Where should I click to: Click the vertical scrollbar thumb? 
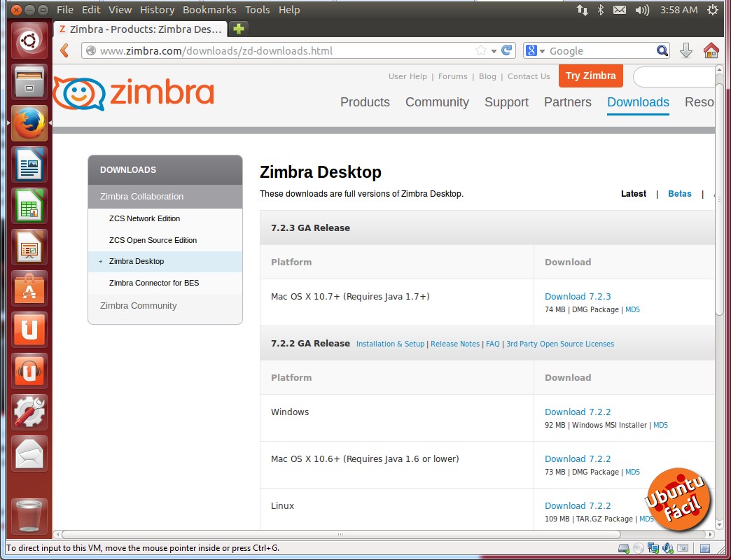tap(719, 199)
